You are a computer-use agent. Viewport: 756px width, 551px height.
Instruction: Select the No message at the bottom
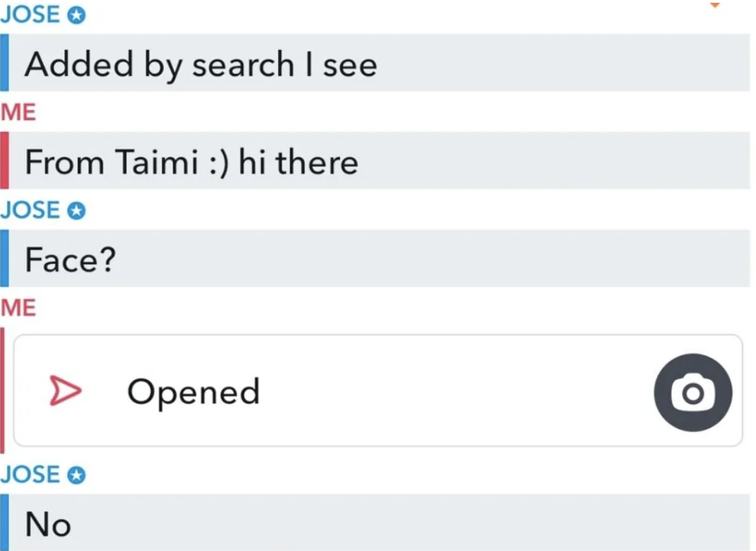pyautogui.click(x=47, y=524)
